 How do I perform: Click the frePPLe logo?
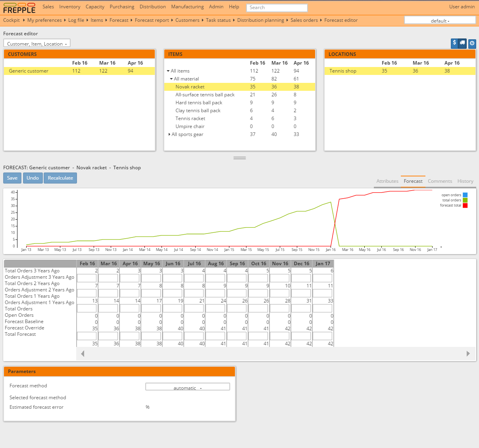(x=19, y=8)
